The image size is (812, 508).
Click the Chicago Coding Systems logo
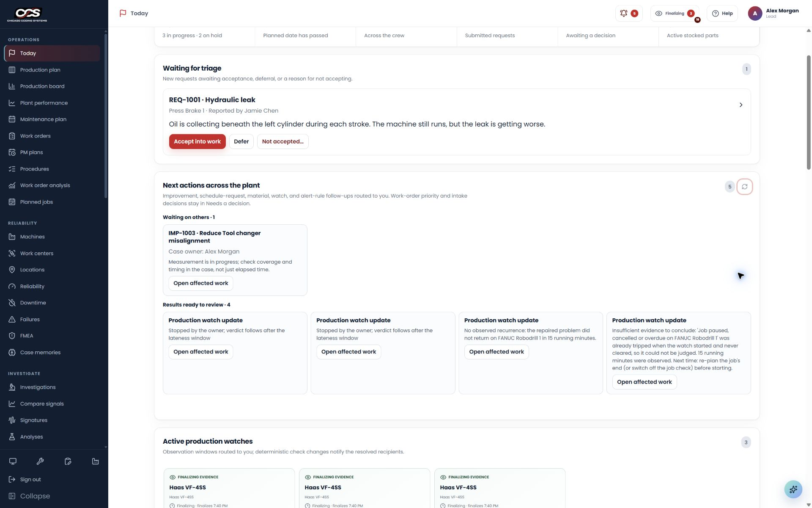coord(27,14)
